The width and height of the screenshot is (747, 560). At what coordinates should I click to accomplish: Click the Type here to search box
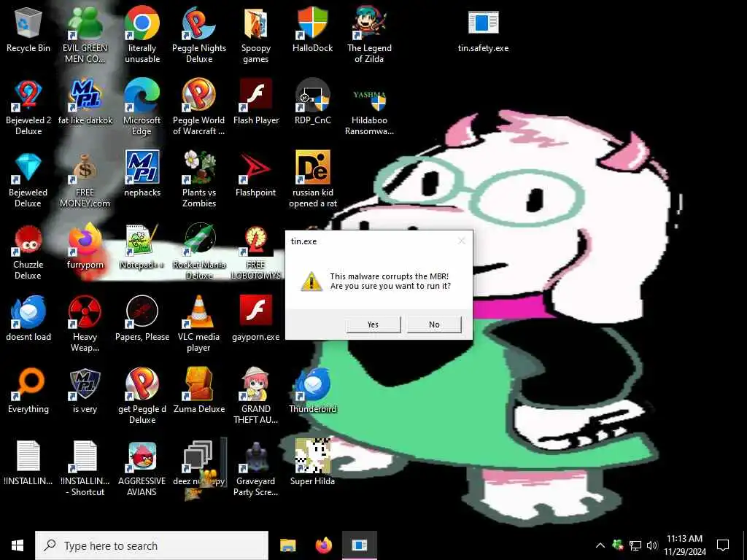(152, 545)
